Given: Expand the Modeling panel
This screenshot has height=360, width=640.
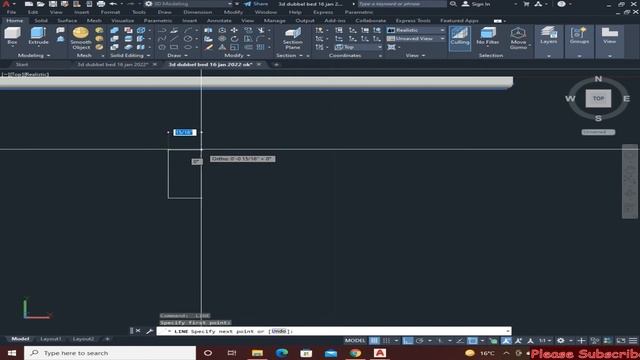Looking at the screenshot, I should (33, 56).
